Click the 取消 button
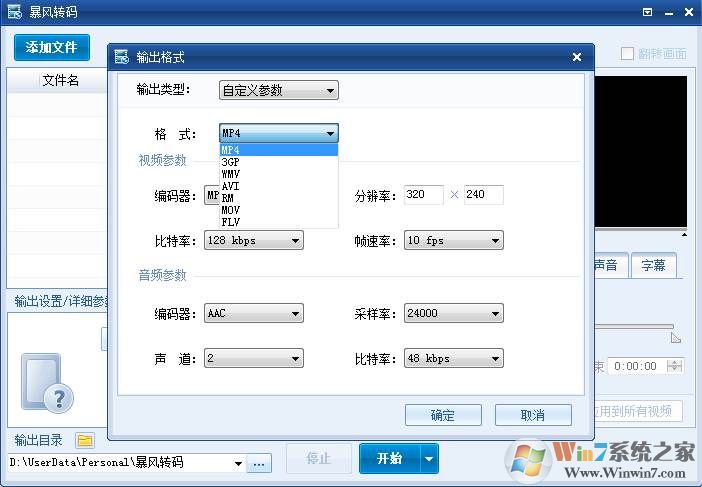702x487 pixels. (533, 415)
